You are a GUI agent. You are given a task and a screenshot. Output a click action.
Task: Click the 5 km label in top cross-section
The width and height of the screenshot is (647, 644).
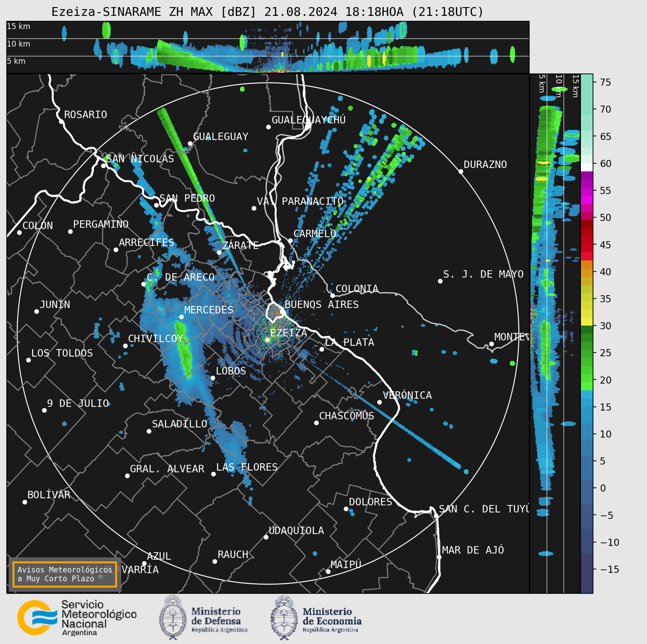pos(16,61)
